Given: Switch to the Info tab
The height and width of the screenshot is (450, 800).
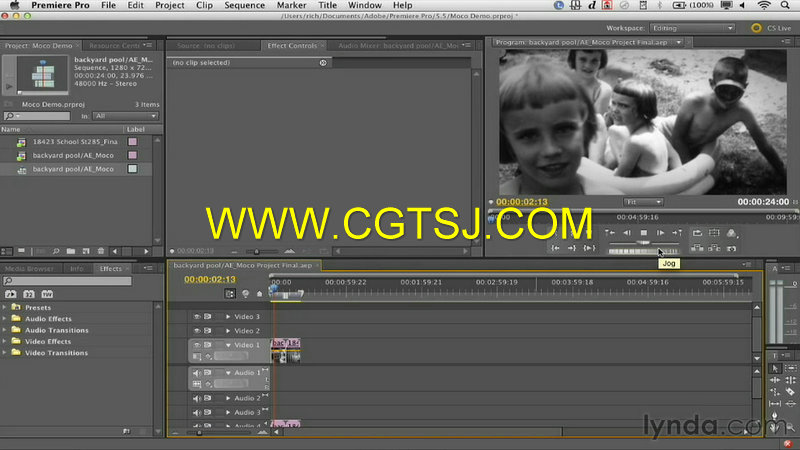Looking at the screenshot, I should (77, 269).
